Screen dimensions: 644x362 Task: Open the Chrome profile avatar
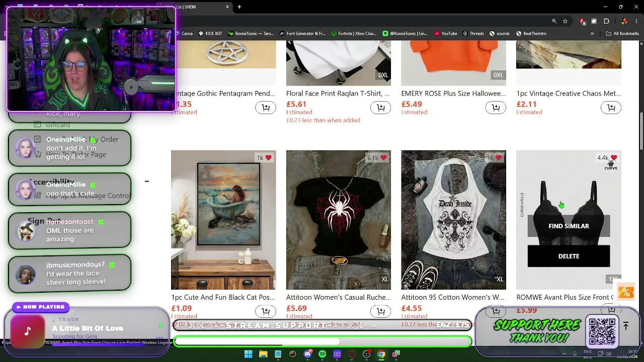[624, 21]
